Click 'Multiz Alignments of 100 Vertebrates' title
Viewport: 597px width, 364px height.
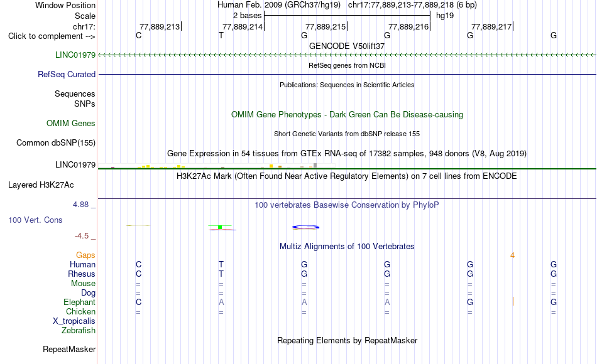[347, 247]
